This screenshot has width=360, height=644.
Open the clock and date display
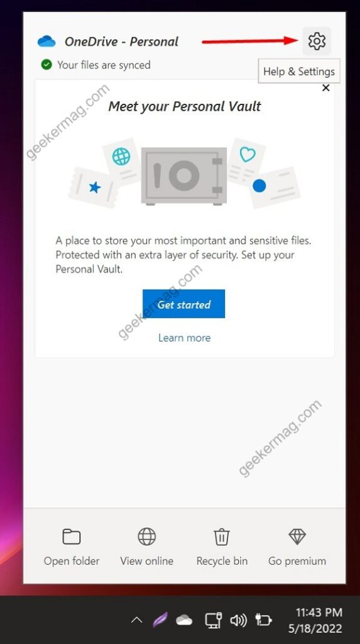point(319,620)
